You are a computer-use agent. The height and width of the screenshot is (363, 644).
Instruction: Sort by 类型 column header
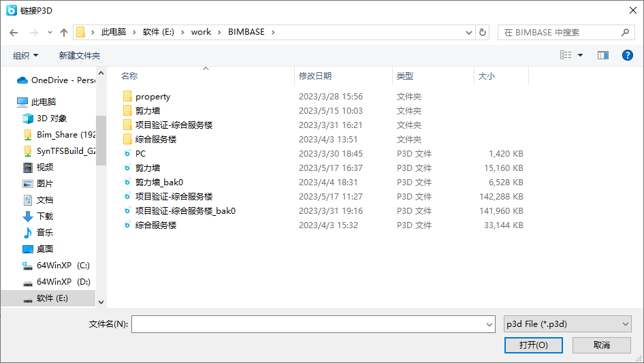[x=404, y=76]
